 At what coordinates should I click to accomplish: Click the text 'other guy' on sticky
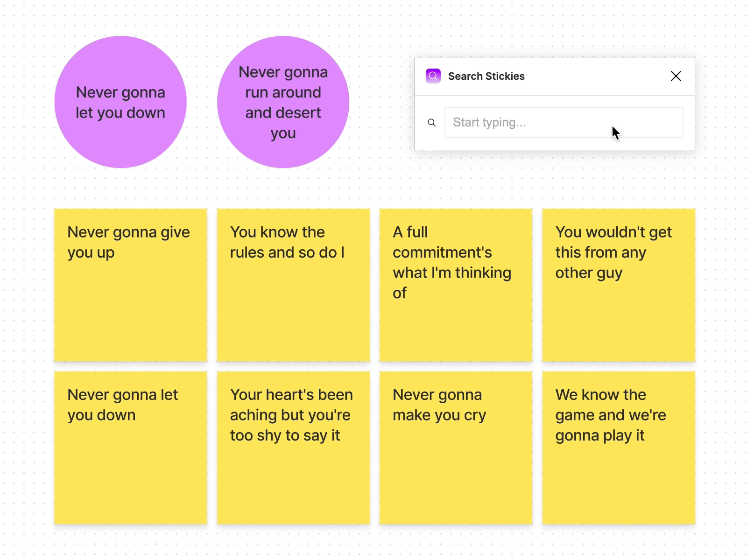[x=588, y=273]
